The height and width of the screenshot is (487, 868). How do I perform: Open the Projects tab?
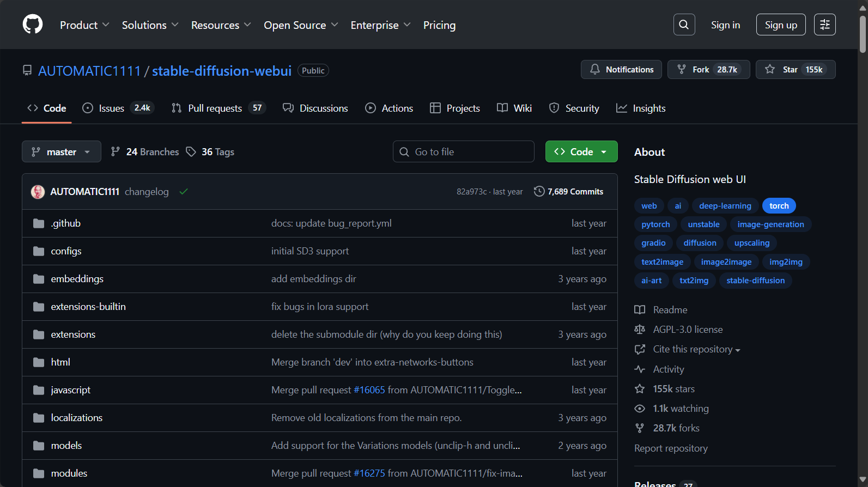click(x=455, y=108)
